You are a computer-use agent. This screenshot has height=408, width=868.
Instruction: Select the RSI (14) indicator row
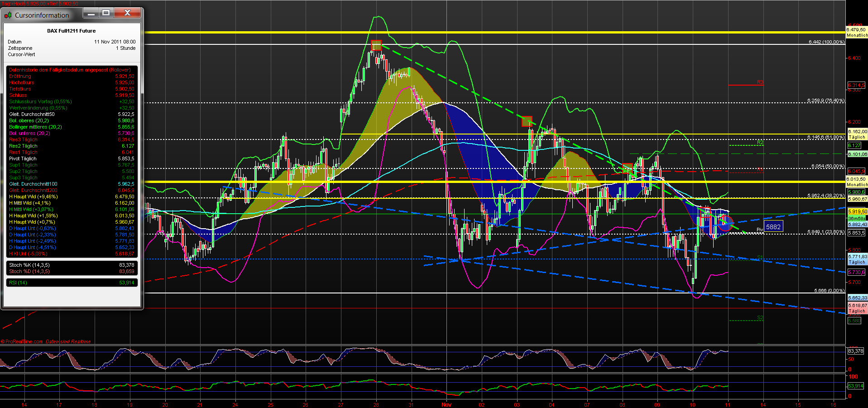coord(18,282)
